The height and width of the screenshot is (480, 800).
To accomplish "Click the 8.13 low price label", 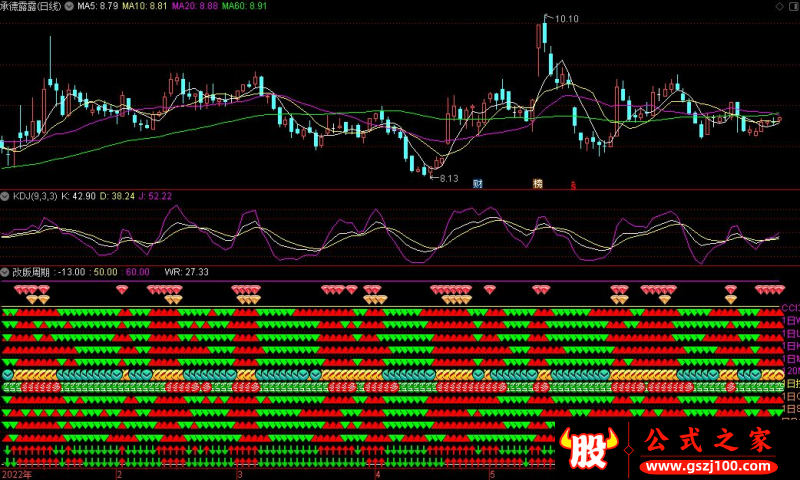I will (x=449, y=179).
